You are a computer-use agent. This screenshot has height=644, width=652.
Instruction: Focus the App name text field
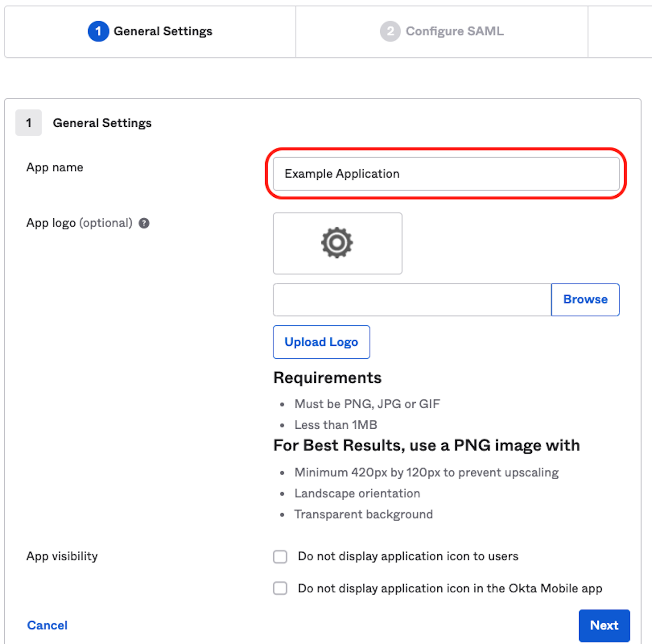[x=446, y=174]
